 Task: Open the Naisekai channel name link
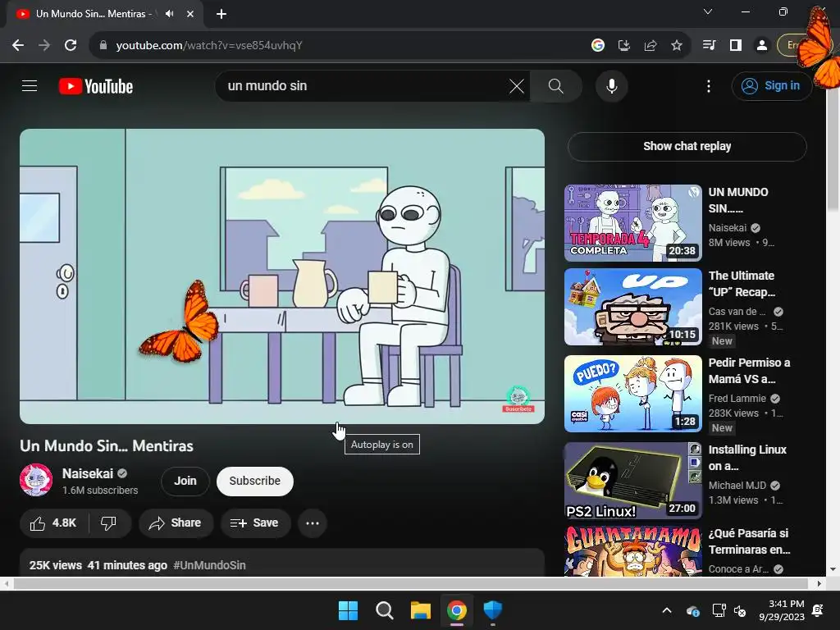(x=88, y=473)
